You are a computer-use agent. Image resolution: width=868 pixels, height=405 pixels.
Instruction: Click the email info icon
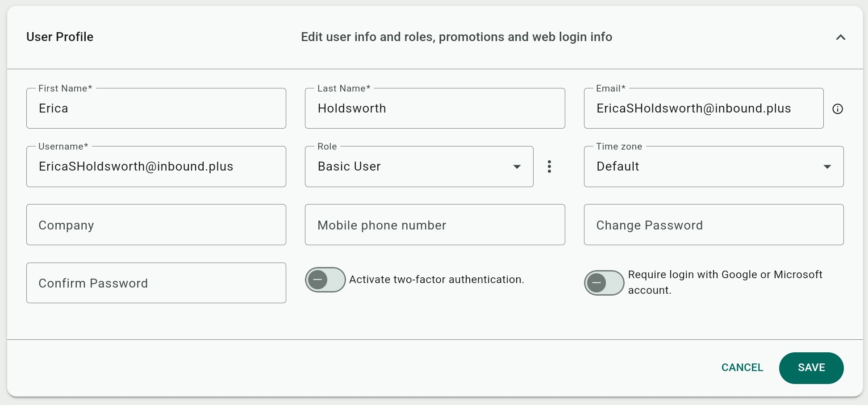click(838, 109)
